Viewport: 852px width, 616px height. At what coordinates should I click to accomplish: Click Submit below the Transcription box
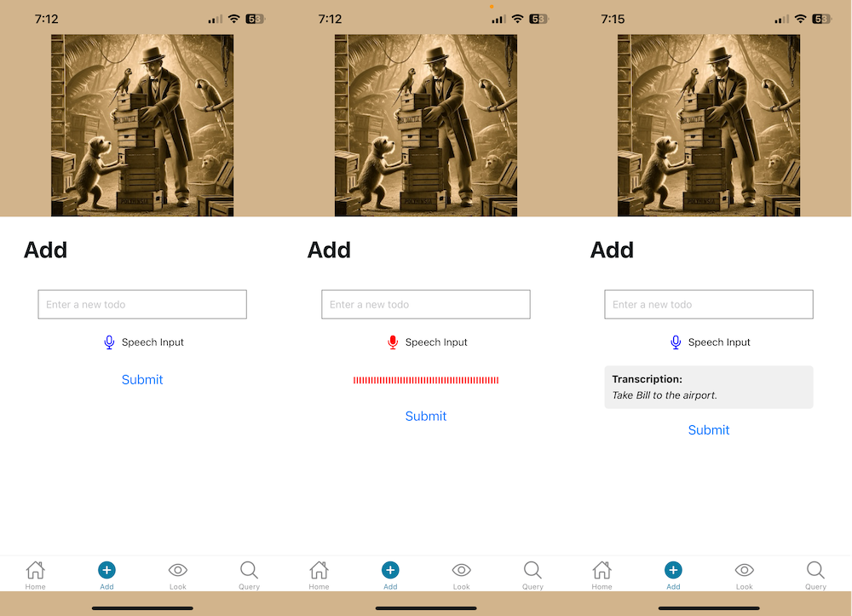tap(709, 430)
